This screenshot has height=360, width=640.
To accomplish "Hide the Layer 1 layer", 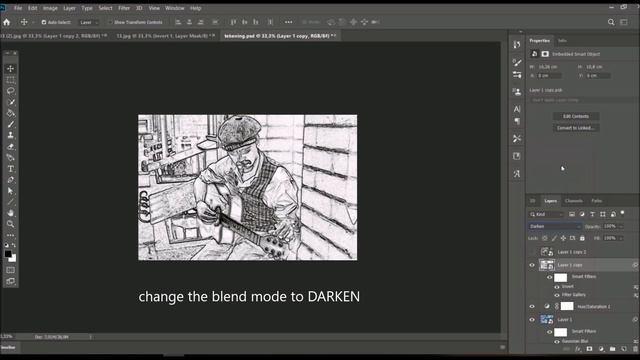I will (532, 320).
